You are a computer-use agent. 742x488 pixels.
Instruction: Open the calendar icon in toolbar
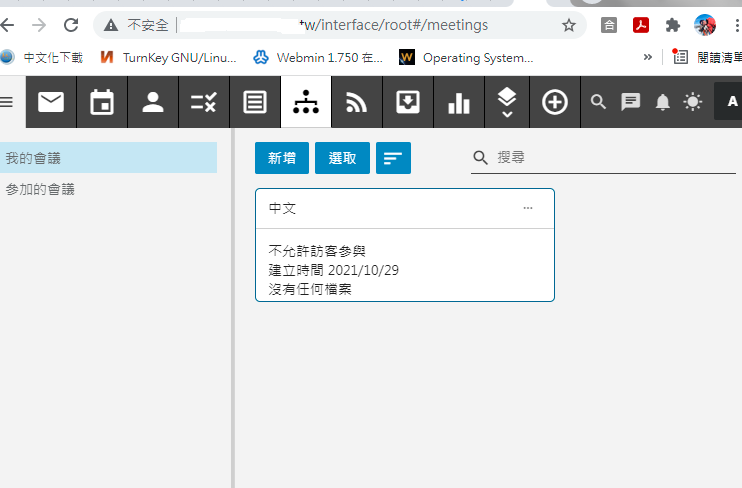pyautogui.click(x=102, y=102)
